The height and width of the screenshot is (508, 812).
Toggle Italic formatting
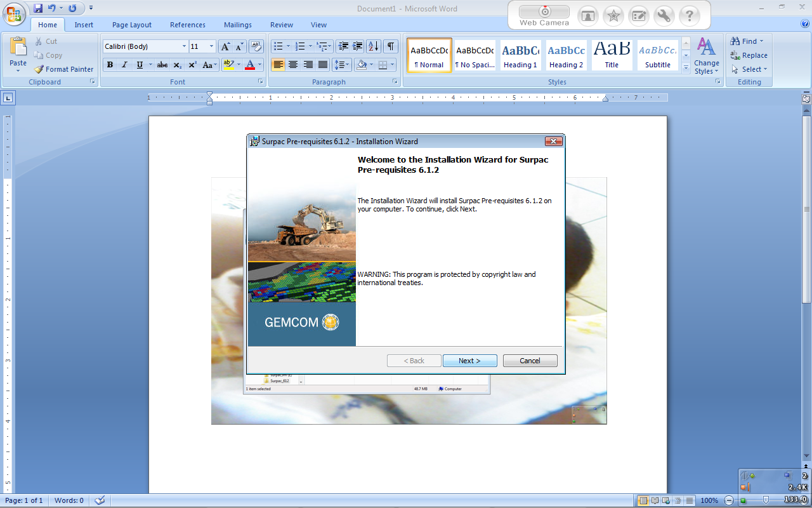click(124, 65)
